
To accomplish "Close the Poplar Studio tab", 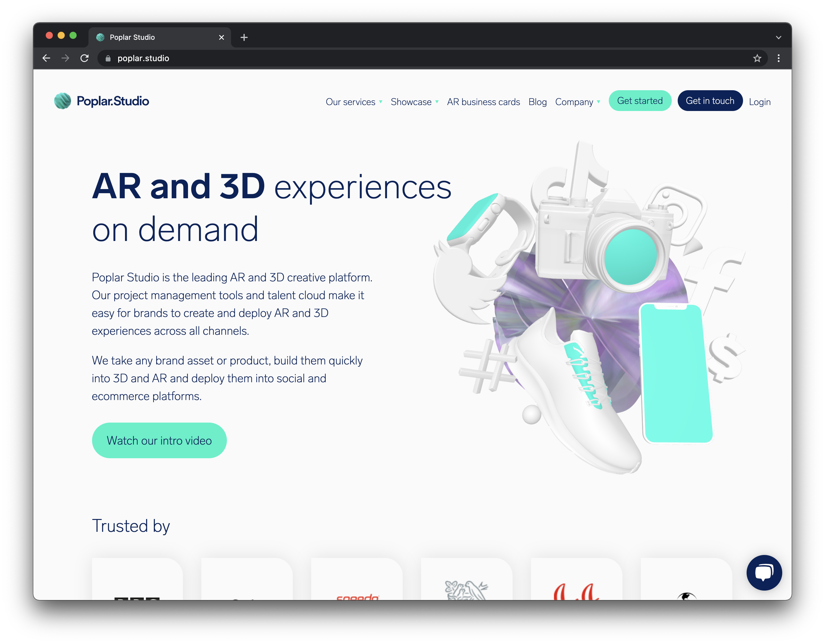I will pos(221,37).
